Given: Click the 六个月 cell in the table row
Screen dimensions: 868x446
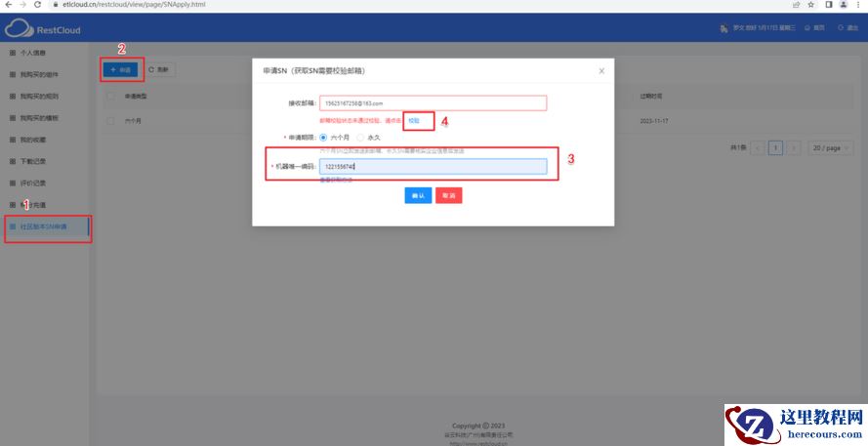Looking at the screenshot, I should click(x=133, y=121).
